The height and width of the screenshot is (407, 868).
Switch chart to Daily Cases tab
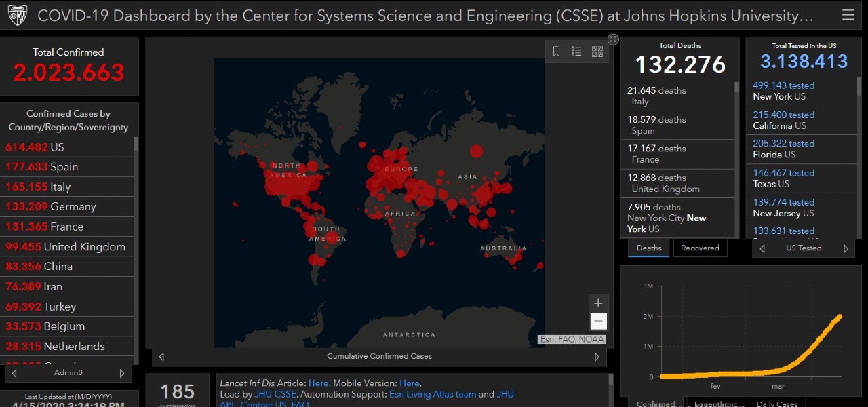click(x=777, y=404)
